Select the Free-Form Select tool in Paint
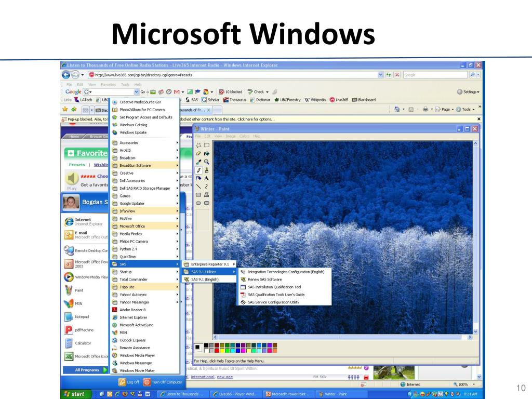This screenshot has width=532, height=399. pyautogui.click(x=198, y=145)
